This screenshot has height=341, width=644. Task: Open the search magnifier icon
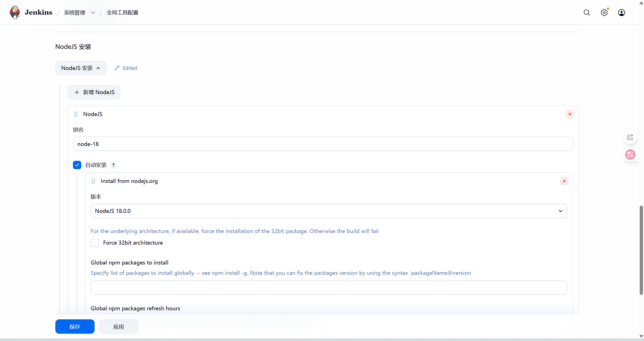[587, 13]
